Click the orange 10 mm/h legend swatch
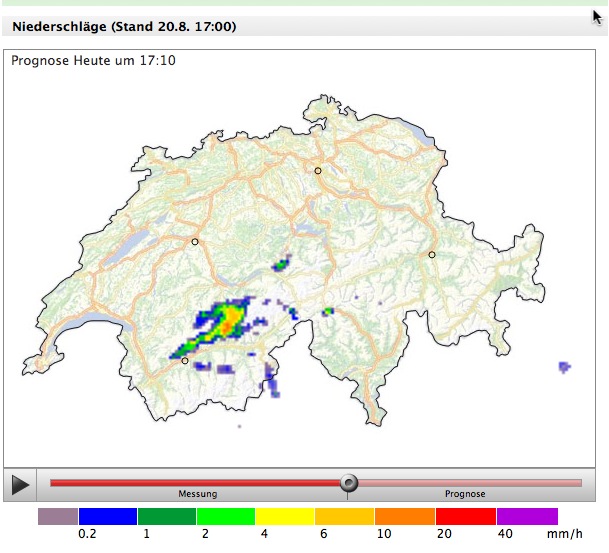Viewport: 609px width, 553px height. pos(405,516)
